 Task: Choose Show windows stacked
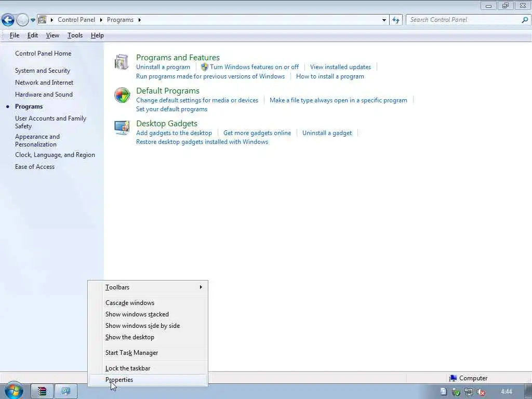coord(148,314)
